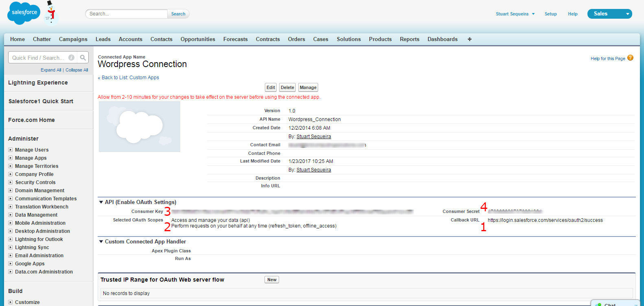Open the Chat widget icon
Image resolution: width=644 pixels, height=306 pixels.
pos(598,304)
